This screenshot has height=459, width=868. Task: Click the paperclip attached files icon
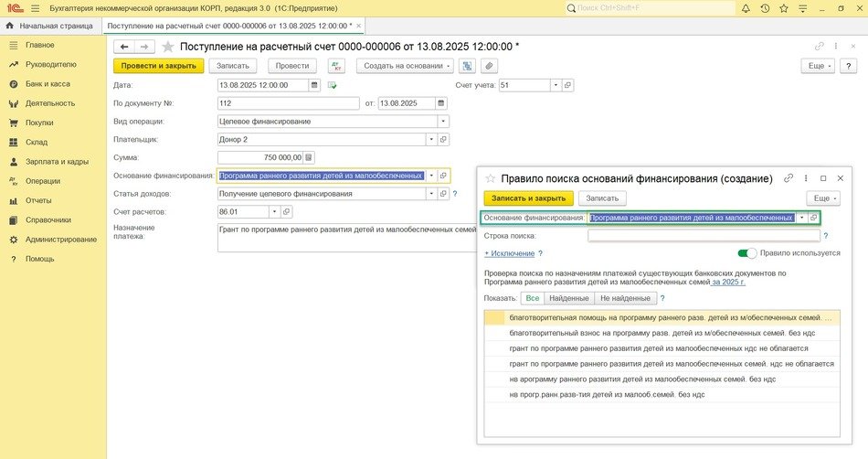point(489,66)
